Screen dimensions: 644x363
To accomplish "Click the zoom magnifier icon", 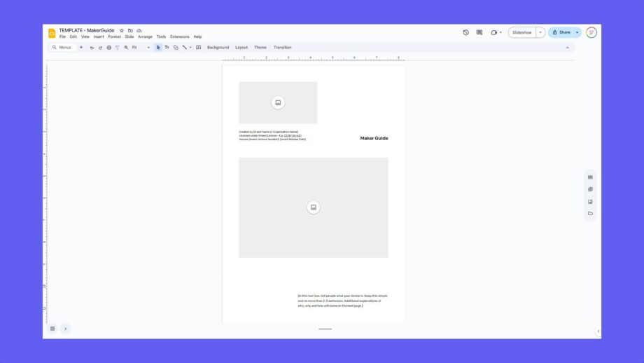I will click(x=126, y=48).
